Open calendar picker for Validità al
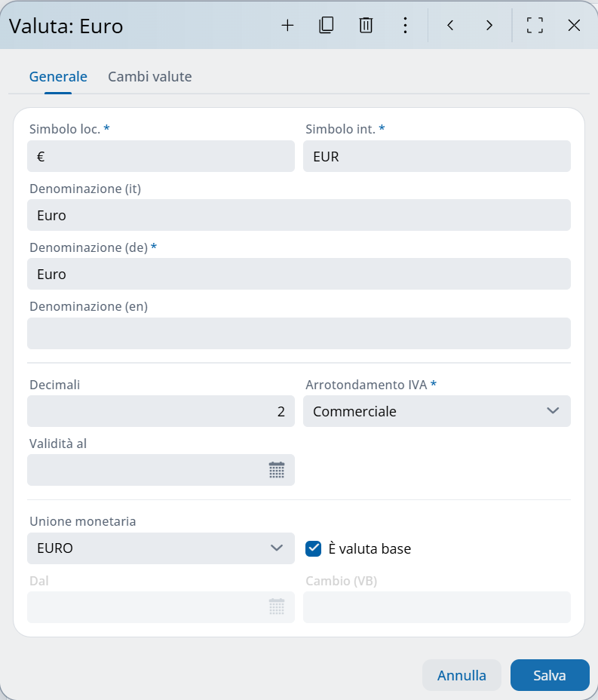 pyautogui.click(x=277, y=470)
